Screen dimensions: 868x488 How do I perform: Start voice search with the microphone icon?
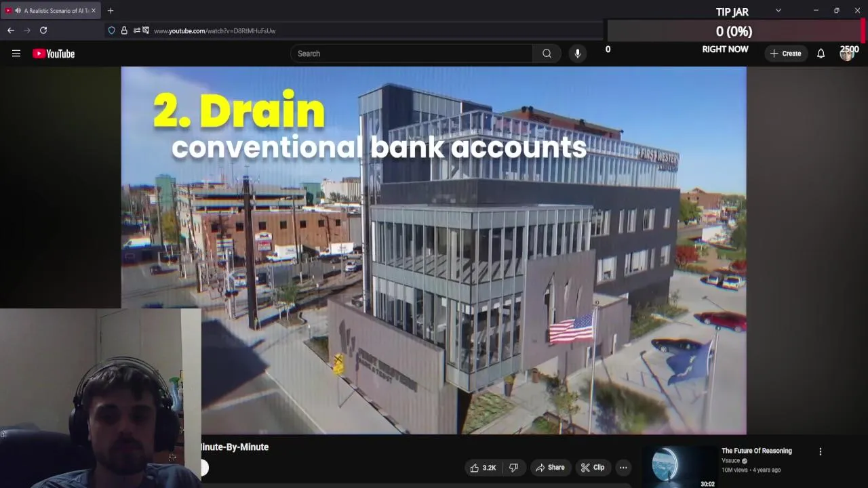[x=577, y=54]
